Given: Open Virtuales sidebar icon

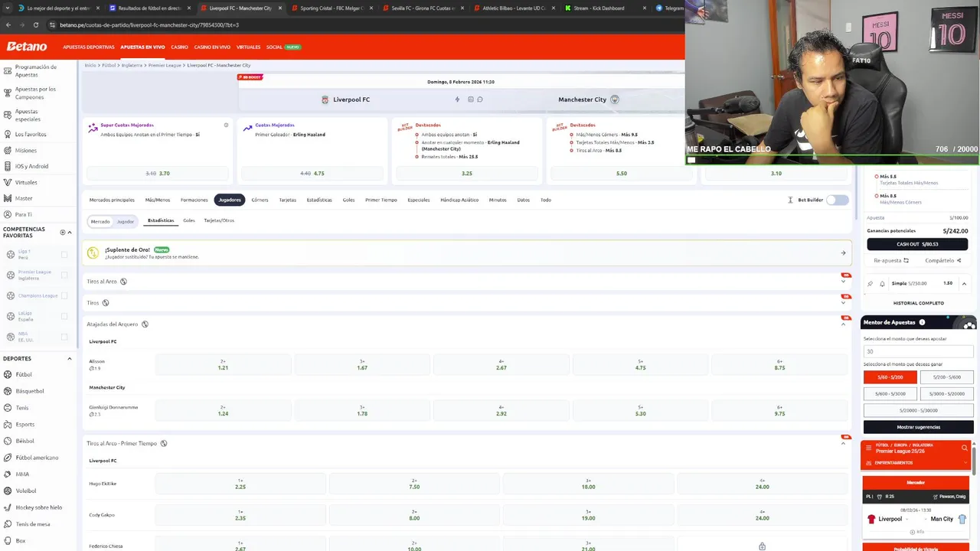Looking at the screenshot, I should pos(7,182).
